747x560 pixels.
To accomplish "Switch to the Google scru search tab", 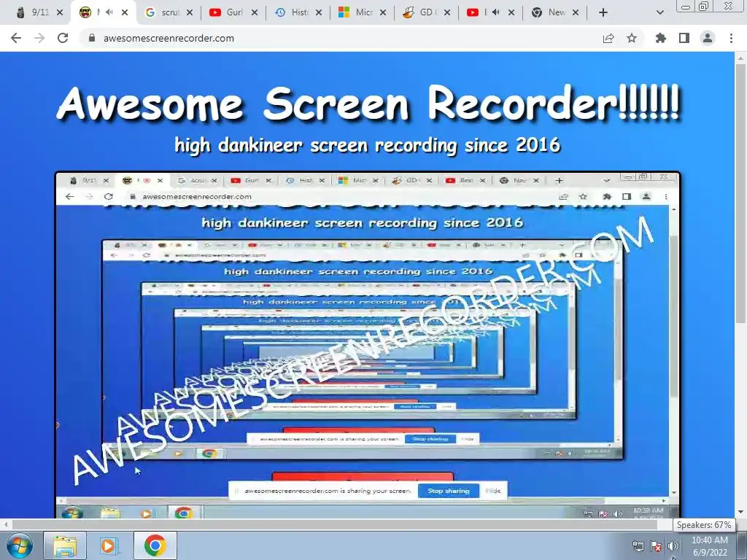I will pos(164,12).
